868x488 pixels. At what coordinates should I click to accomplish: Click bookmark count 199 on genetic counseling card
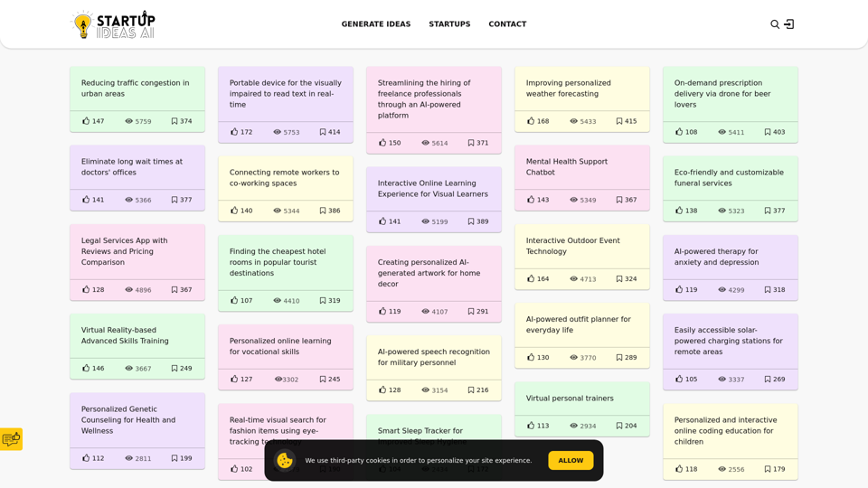coord(186,458)
